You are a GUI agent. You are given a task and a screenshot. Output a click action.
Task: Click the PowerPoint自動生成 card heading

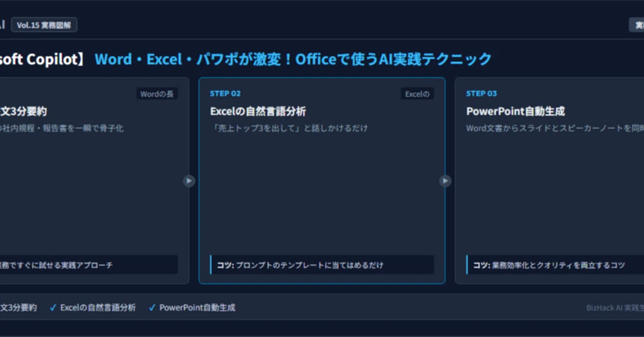click(515, 112)
